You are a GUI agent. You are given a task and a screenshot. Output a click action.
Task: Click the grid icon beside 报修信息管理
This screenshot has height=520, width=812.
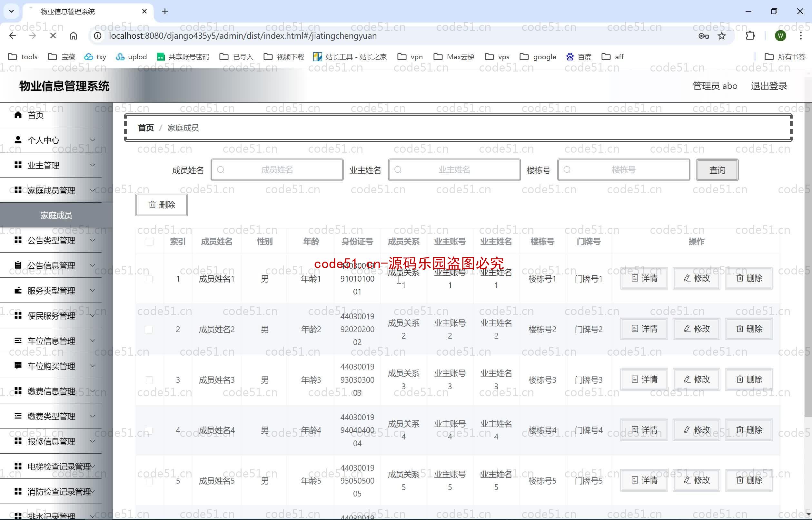pos(18,441)
